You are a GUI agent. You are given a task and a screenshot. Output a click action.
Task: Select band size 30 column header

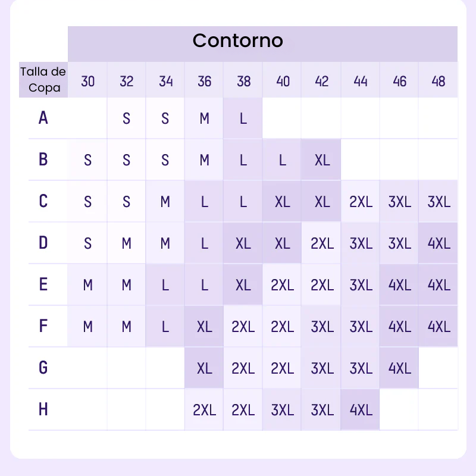pos(87,81)
